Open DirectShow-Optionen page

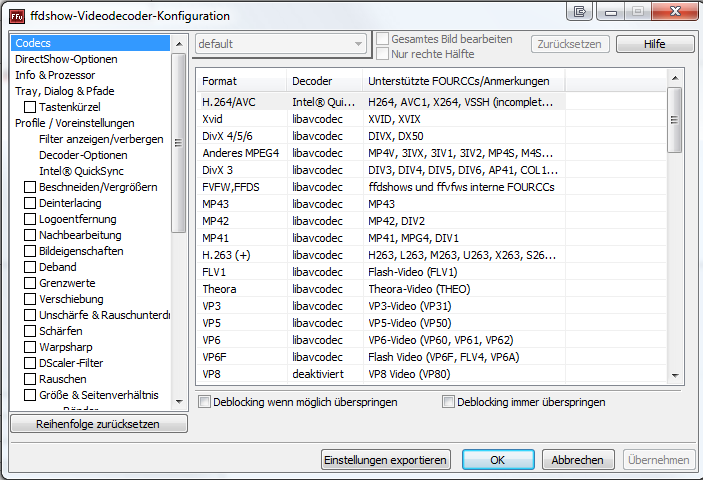[x=66, y=59]
